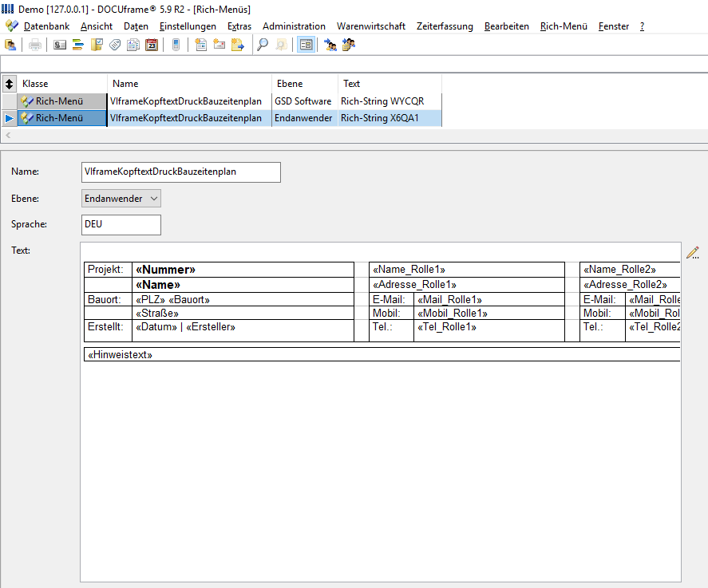Image resolution: width=708 pixels, height=588 pixels.
Task: Click the «PLZ» «Bauort» cell
Action: tap(243, 300)
